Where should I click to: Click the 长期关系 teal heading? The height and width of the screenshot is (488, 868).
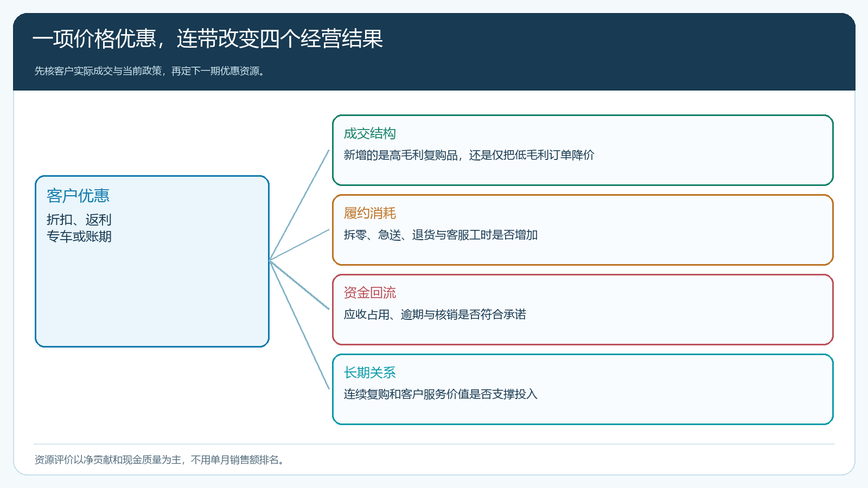[x=370, y=373]
